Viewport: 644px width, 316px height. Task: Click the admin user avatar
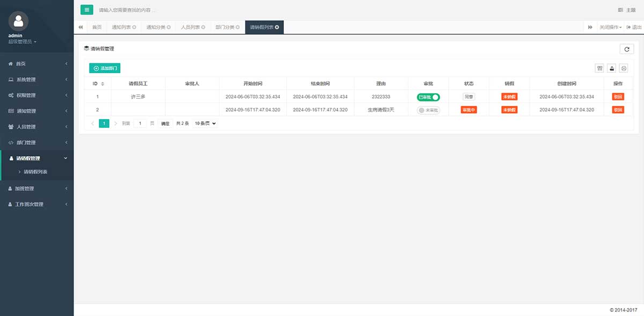[x=19, y=21]
